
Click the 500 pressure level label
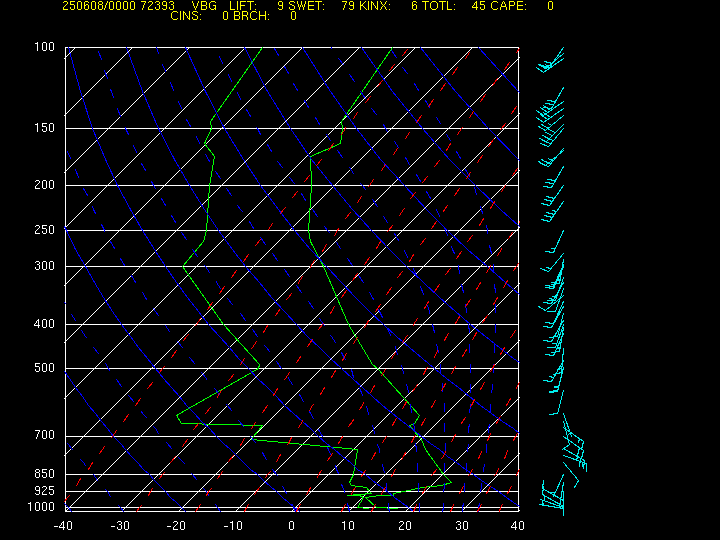[x=45, y=368]
